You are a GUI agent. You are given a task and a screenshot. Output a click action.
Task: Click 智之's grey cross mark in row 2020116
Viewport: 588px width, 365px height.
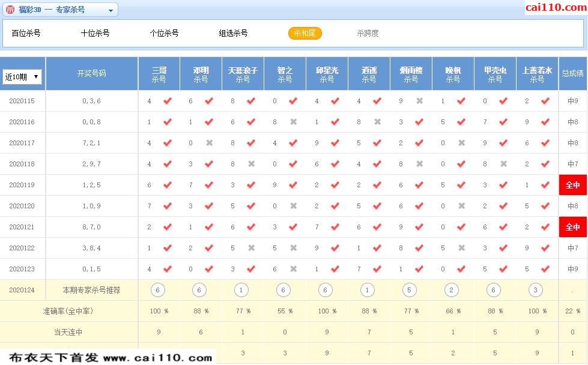294,122
